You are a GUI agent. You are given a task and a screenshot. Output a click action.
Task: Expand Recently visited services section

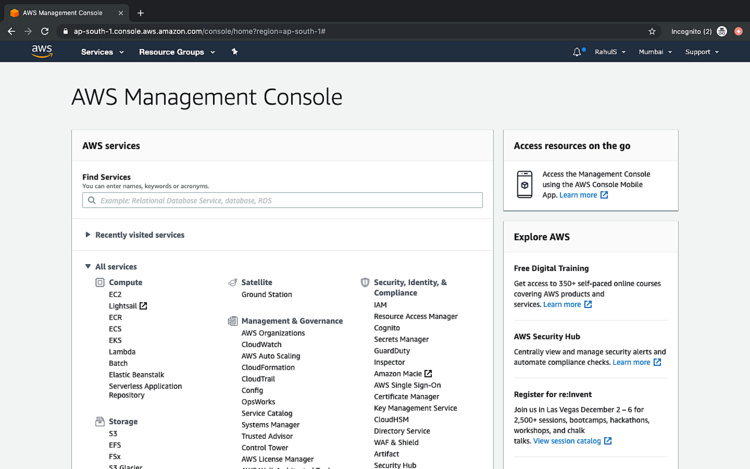139,235
